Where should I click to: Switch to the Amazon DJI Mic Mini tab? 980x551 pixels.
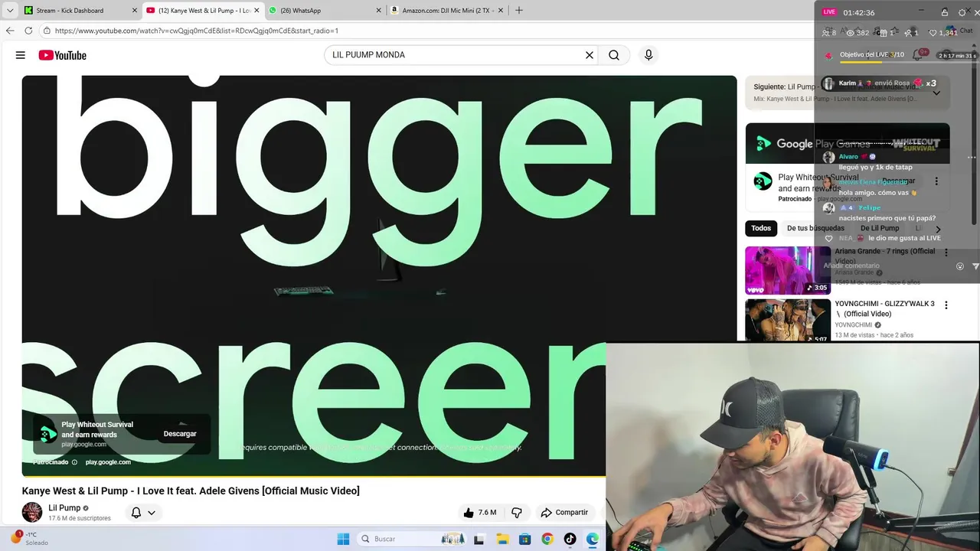(447, 10)
